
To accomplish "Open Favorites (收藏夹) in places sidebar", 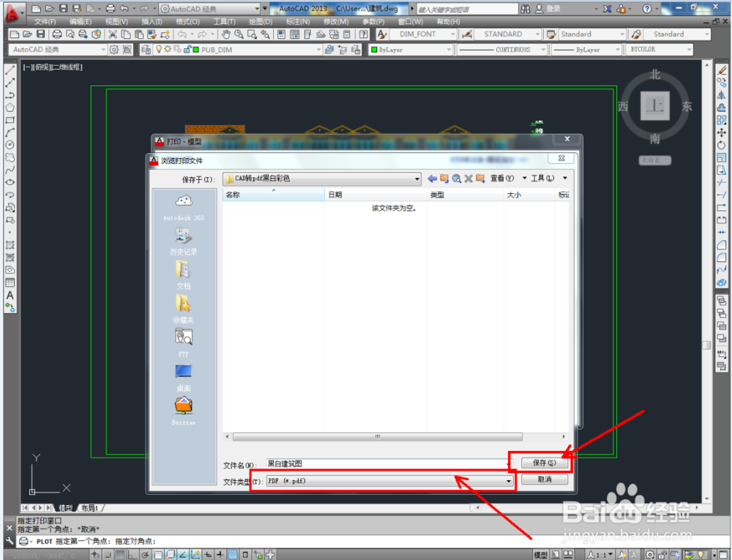I will 184,310.
